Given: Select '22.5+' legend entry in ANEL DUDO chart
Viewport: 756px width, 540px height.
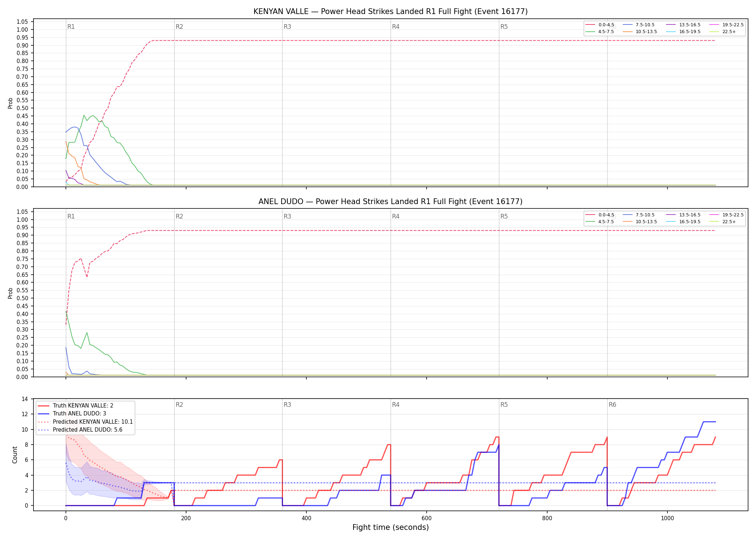Looking at the screenshot, I should [723, 222].
